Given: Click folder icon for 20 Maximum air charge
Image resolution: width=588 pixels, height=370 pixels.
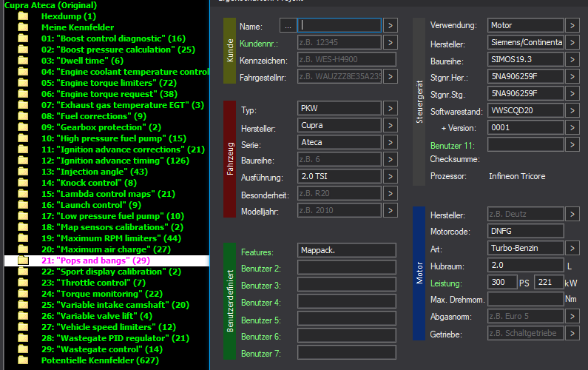Looking at the screenshot, I should [23, 249].
